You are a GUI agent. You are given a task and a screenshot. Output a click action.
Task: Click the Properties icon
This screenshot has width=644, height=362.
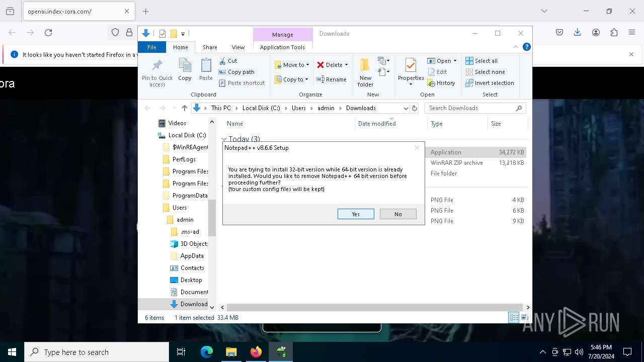click(x=411, y=66)
